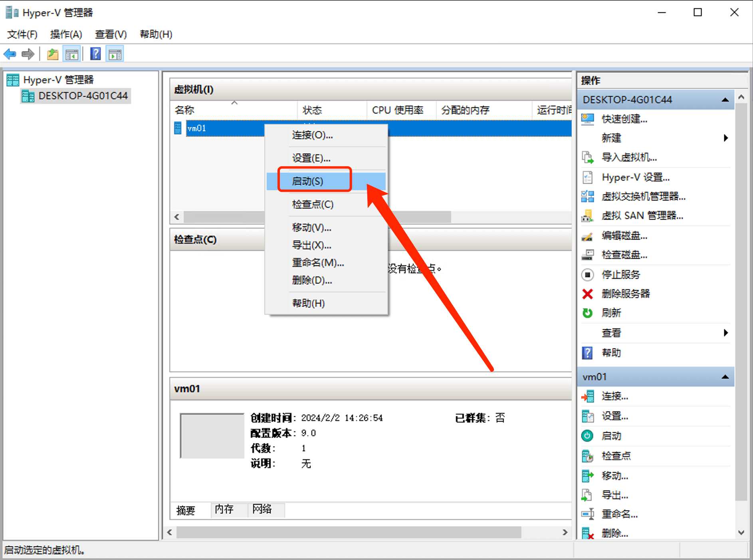Click the red X remove server (删除服务器) icon

[587, 294]
